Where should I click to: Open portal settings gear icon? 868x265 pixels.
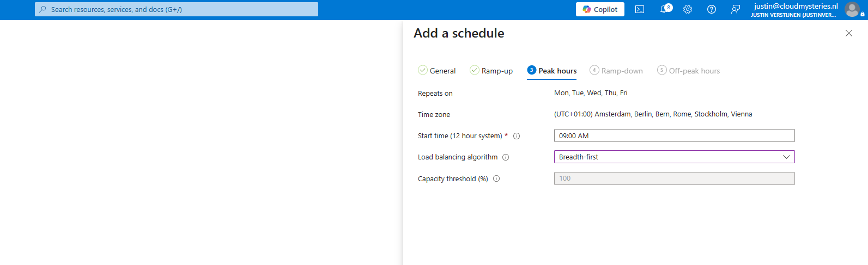(688, 9)
